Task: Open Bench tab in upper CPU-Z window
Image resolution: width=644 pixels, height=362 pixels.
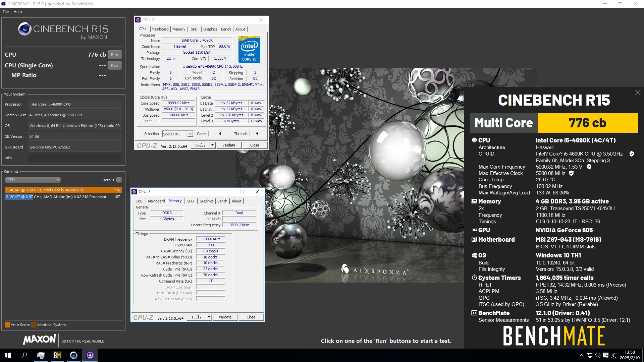Action: 226,29
